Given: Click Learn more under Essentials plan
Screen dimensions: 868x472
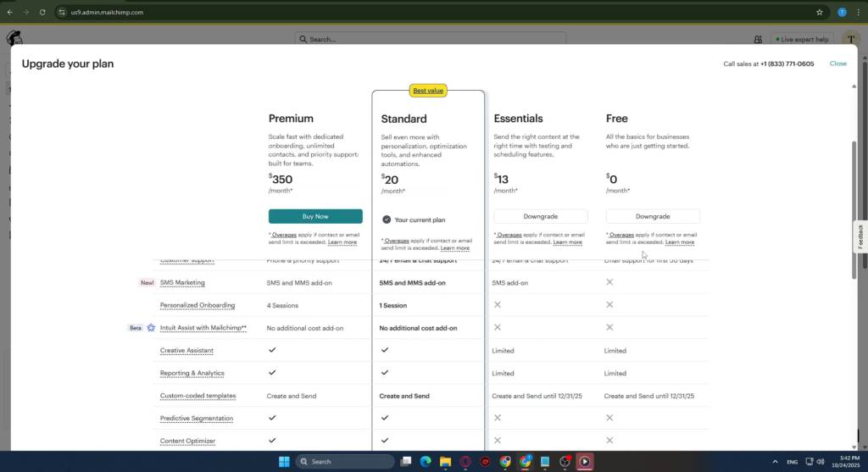Looking at the screenshot, I should click(567, 242).
